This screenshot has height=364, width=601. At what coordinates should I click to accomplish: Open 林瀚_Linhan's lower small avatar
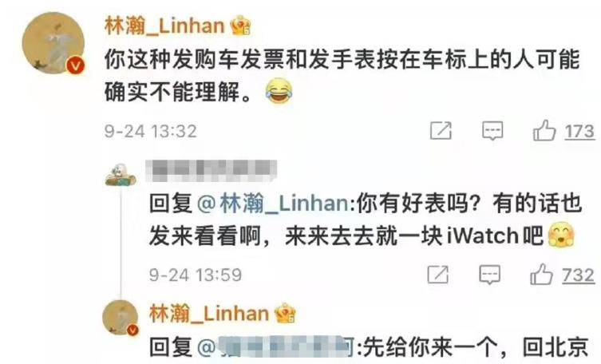[x=121, y=318]
